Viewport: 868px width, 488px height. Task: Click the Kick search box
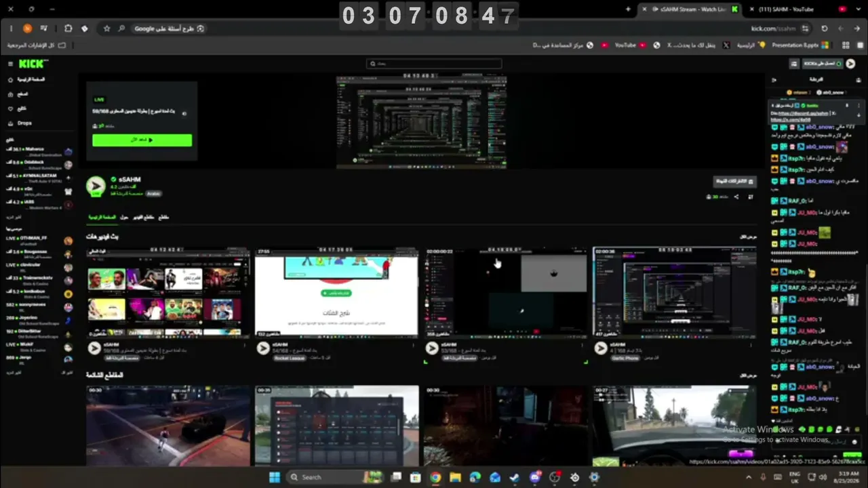click(434, 64)
